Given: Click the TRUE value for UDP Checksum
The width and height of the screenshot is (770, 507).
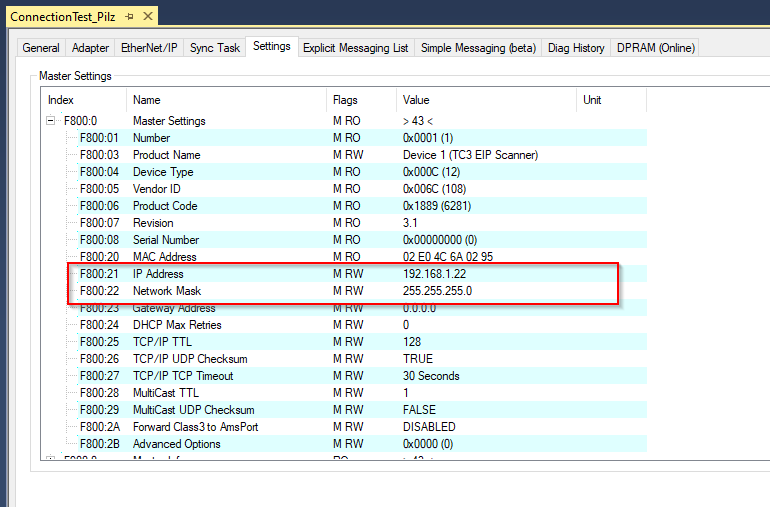Looking at the screenshot, I should pos(418,359).
